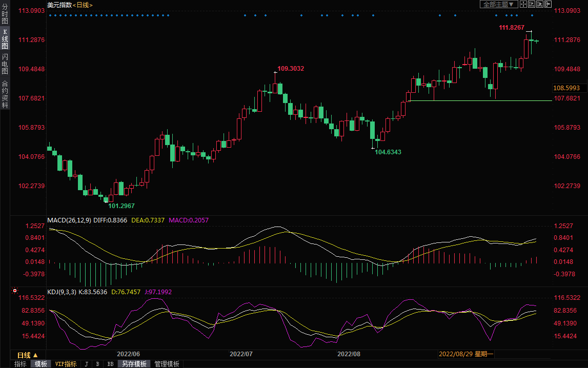Click the shift-chart-right arrow icon
Screen dimensions: 588x368
pos(548,4)
